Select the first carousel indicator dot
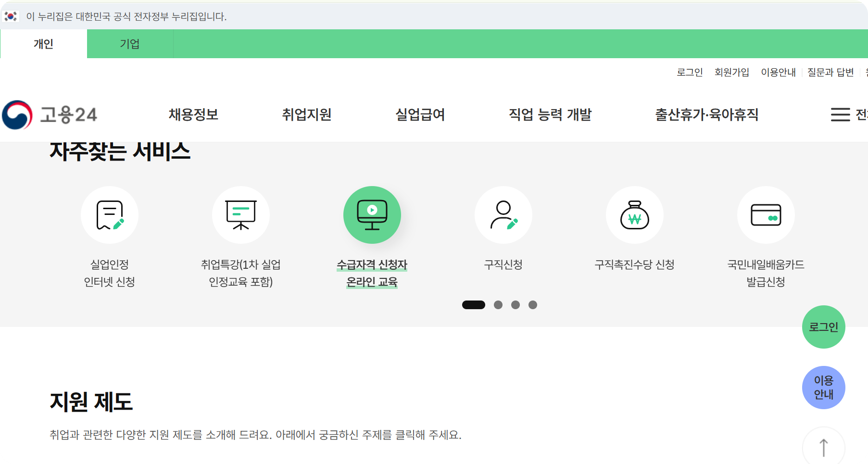The width and height of the screenshot is (868, 464). [473, 304]
